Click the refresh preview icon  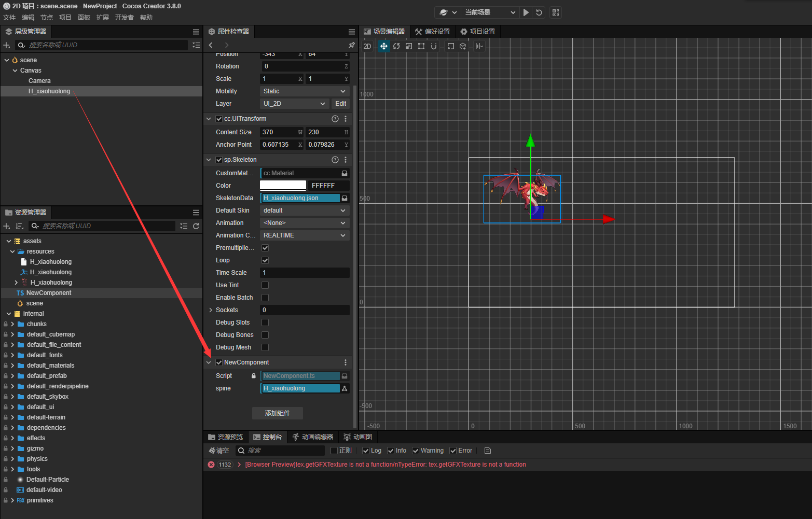pyautogui.click(x=539, y=12)
